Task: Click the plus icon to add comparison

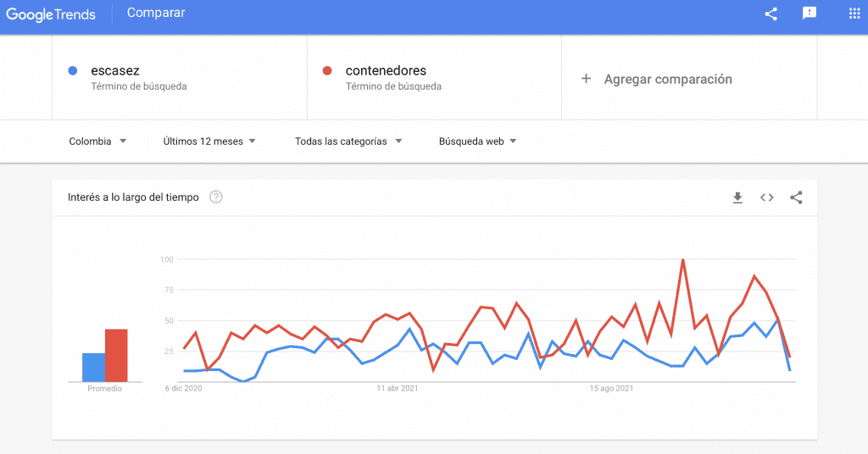Action: (x=586, y=79)
